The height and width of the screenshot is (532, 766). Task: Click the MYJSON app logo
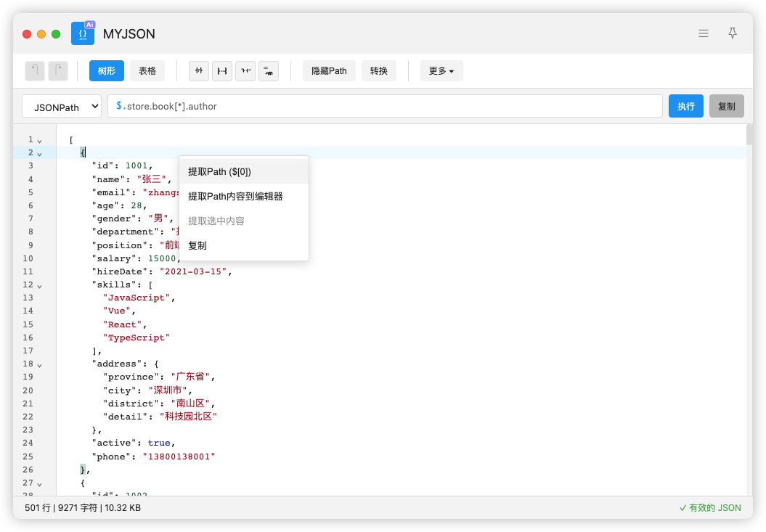click(x=83, y=33)
